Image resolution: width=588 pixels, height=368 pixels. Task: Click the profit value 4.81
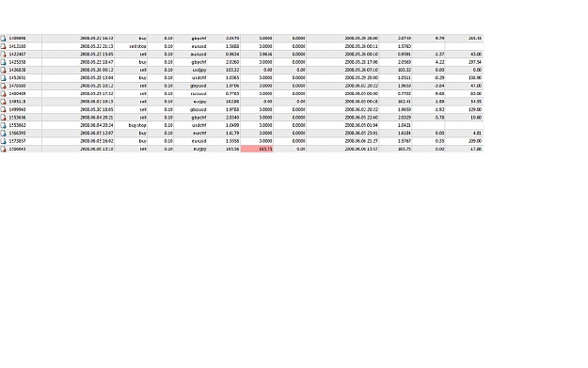pos(477,133)
